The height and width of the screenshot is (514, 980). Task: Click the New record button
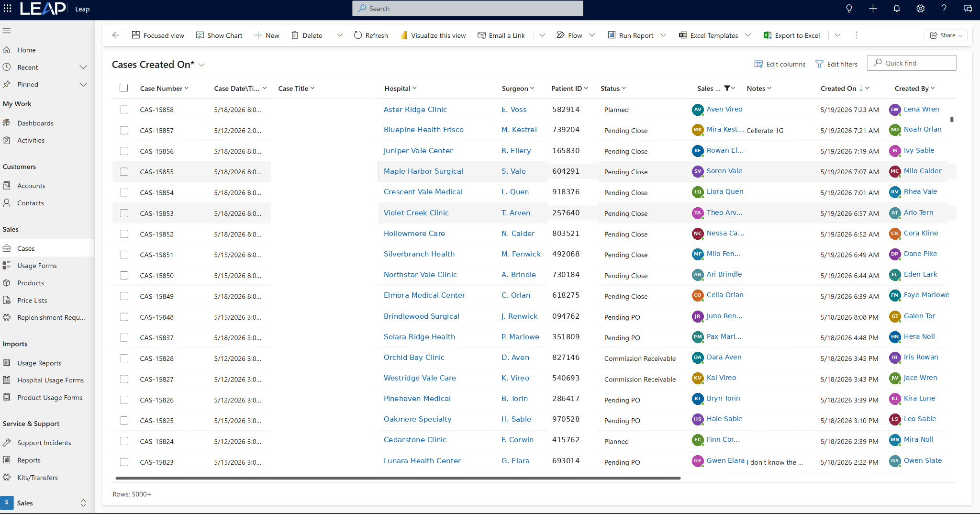[x=267, y=35]
